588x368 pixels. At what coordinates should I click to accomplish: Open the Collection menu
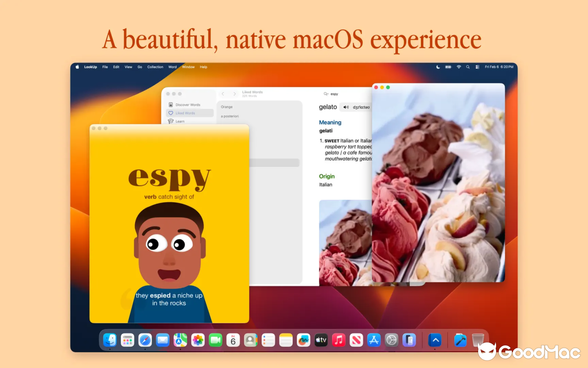(155, 67)
